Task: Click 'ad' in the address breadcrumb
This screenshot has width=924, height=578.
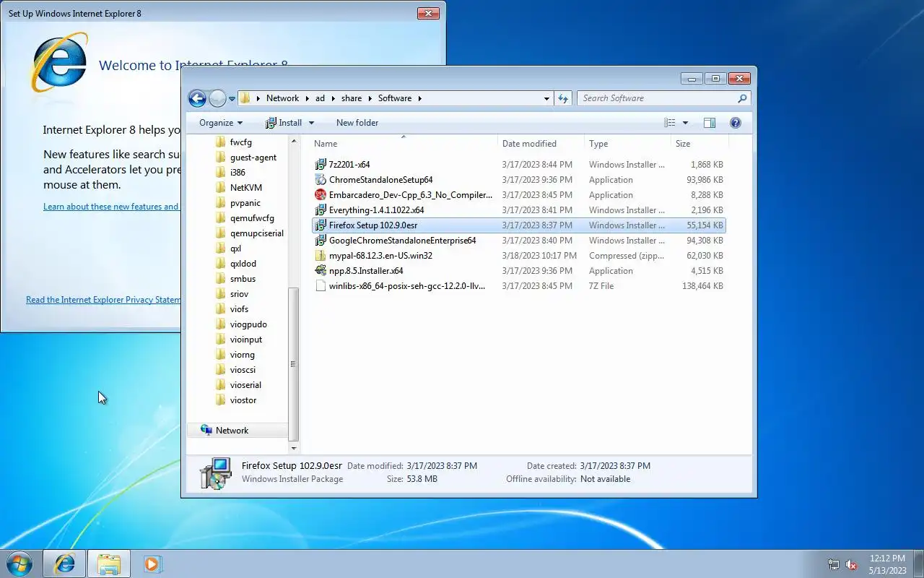Action: point(320,98)
